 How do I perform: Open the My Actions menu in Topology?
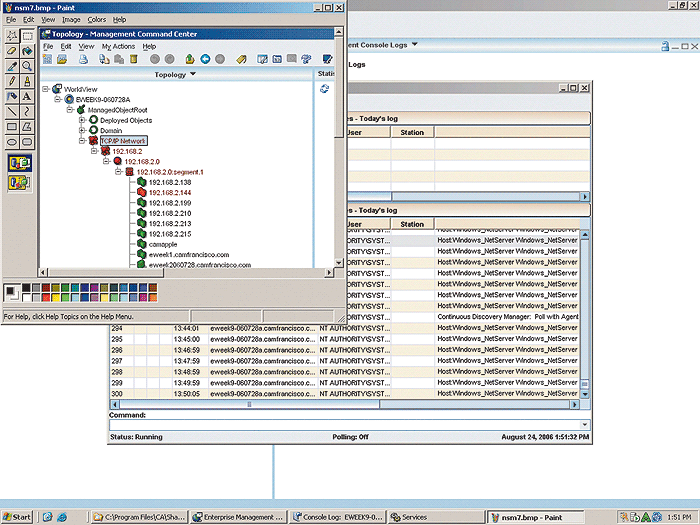coord(118,46)
